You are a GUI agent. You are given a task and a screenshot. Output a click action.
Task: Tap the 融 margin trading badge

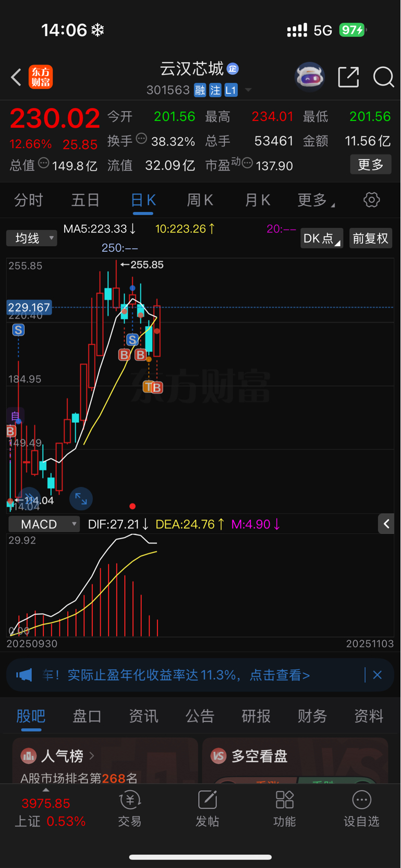click(200, 90)
